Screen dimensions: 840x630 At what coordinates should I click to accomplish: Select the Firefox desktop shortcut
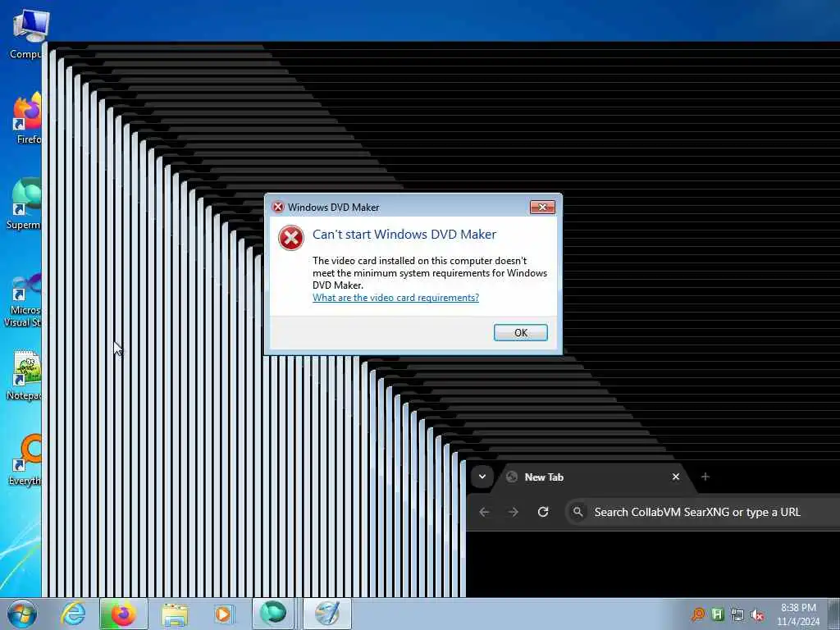[x=25, y=119]
